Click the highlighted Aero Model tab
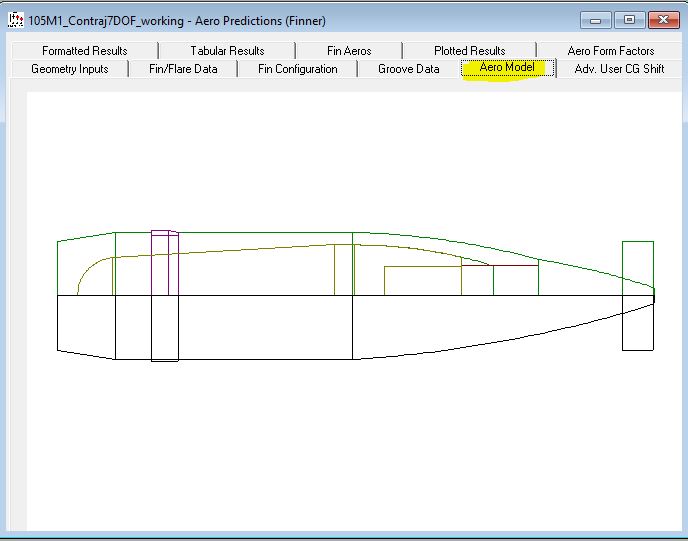 click(507, 68)
